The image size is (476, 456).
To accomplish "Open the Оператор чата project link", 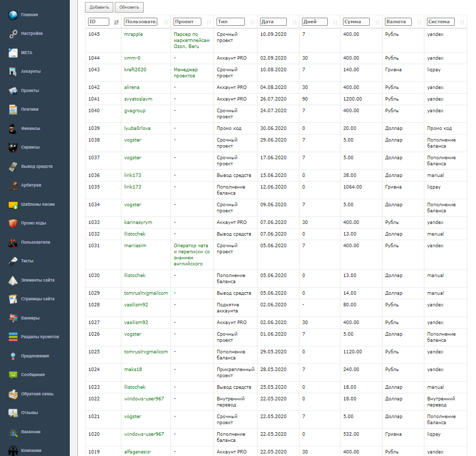I will pyautogui.click(x=192, y=255).
